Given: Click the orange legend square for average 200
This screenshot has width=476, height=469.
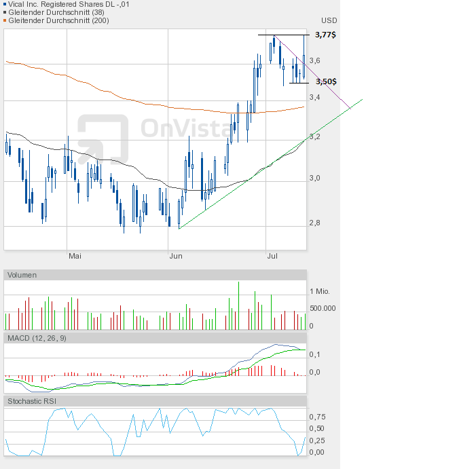Looking at the screenshot, I should tap(5, 20).
